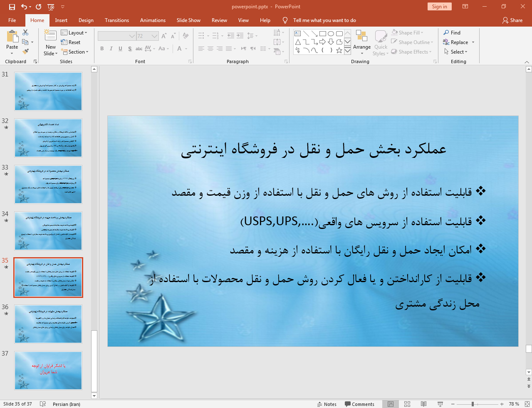532x408 pixels.
Task: Undo the last action
Action: click(24, 7)
